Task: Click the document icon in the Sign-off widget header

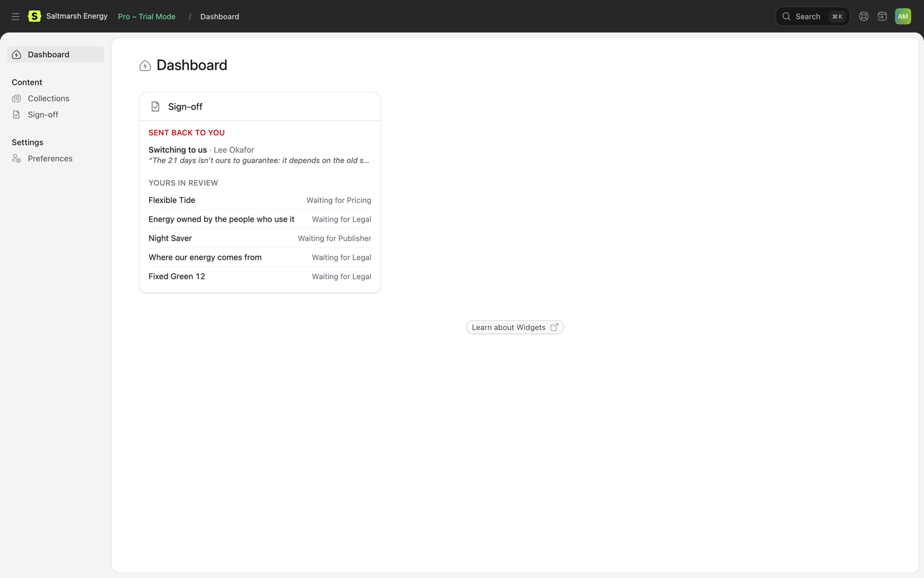Action: tap(155, 107)
